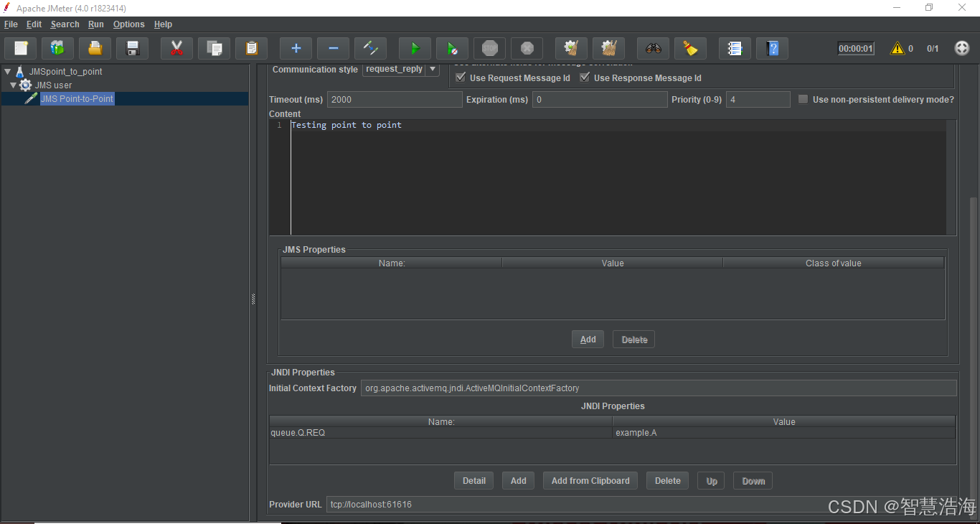Click the Add from Clipboard button
Screen dimensions: 980x524
(x=590, y=481)
